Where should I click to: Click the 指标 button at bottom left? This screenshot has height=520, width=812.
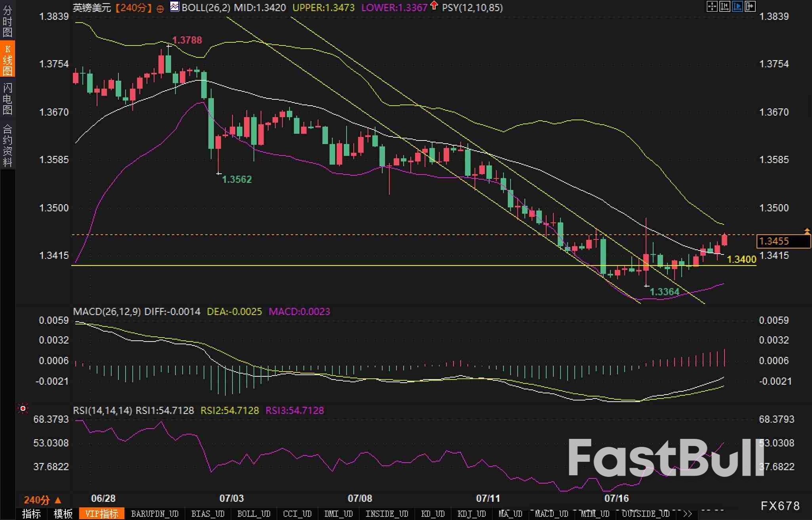(31, 514)
